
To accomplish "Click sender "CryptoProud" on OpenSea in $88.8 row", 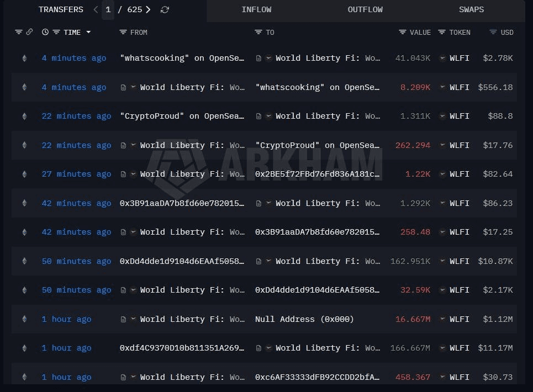I will 182,116.
